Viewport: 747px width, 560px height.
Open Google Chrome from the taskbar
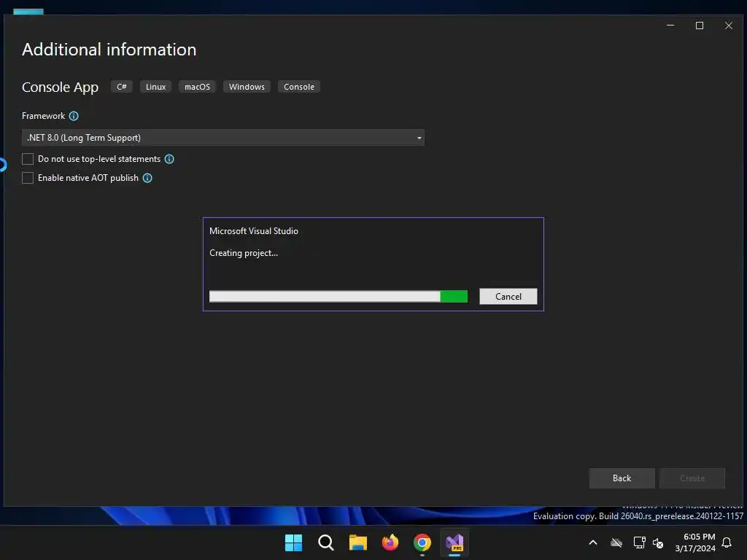coord(422,542)
